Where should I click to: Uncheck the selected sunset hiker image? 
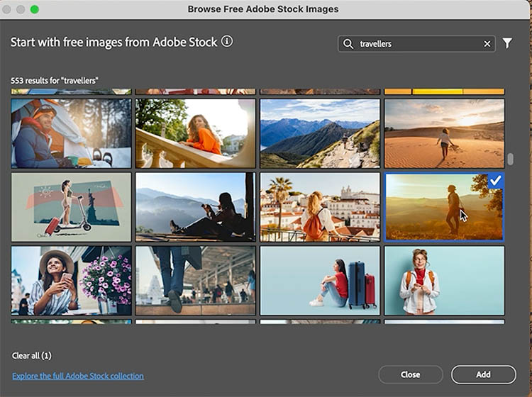[x=495, y=181]
